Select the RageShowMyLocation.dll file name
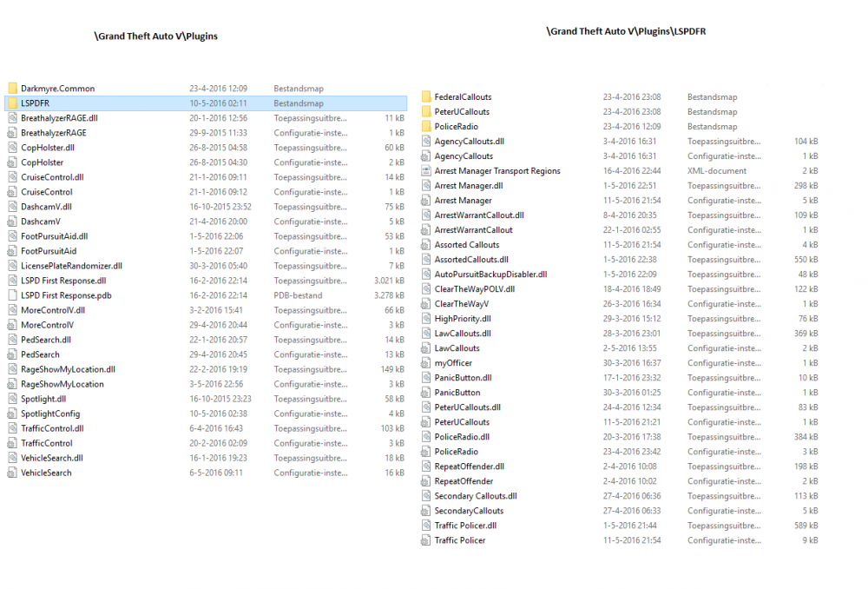Viewport: 868px width, 589px height. coord(68,369)
